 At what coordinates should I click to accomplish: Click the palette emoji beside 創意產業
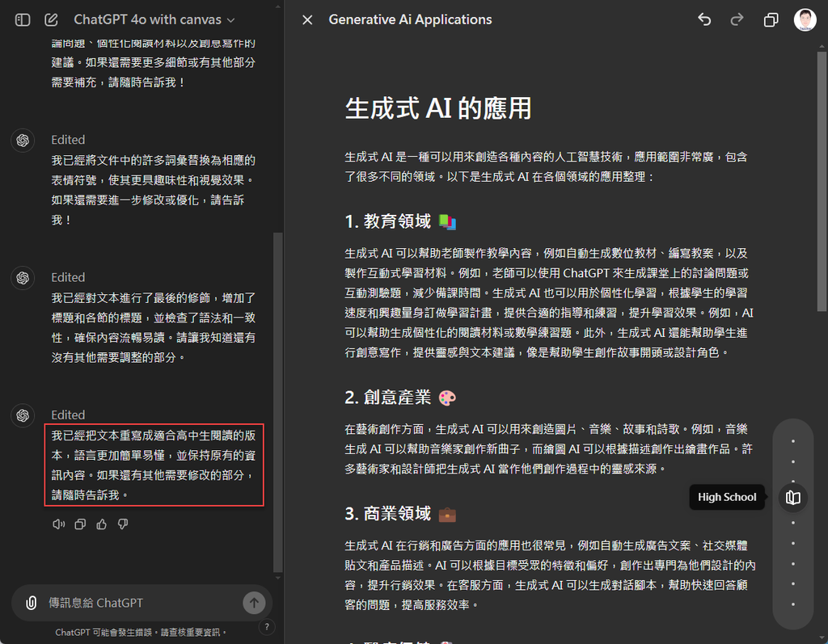447,398
